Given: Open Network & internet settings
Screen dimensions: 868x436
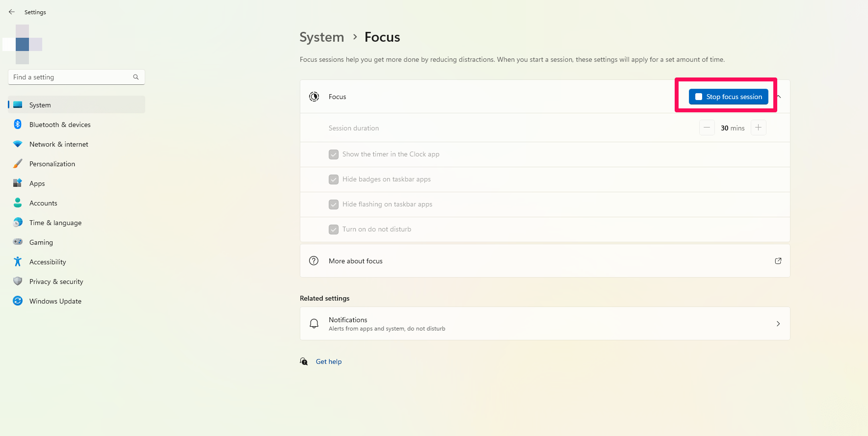Looking at the screenshot, I should (59, 144).
